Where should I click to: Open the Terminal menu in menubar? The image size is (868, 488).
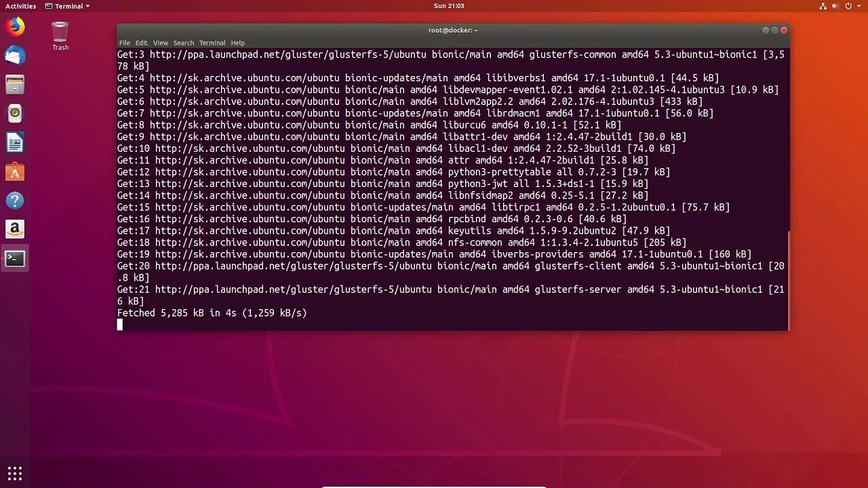[x=212, y=43]
